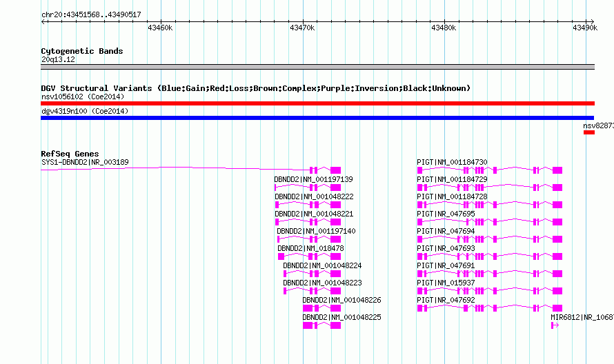Click PIGT|NR_047692 transcript label
Screen dimensions: 614x364
pyautogui.click(x=446, y=300)
